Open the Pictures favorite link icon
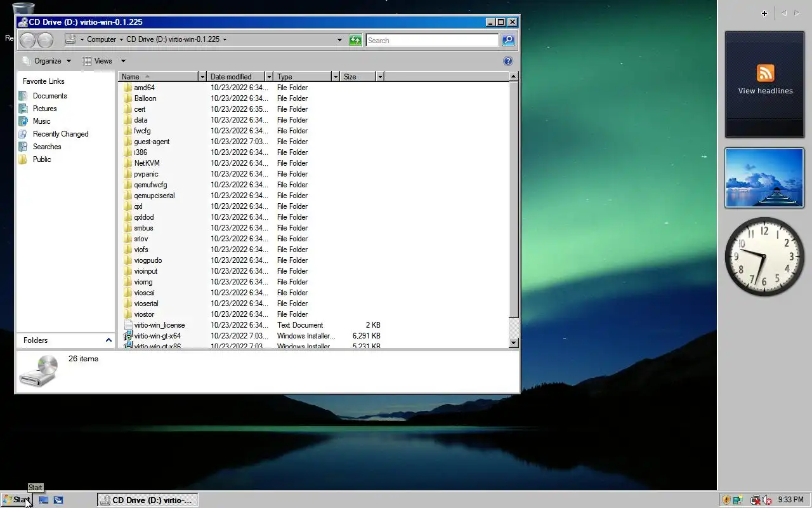812x508 pixels. click(x=23, y=109)
